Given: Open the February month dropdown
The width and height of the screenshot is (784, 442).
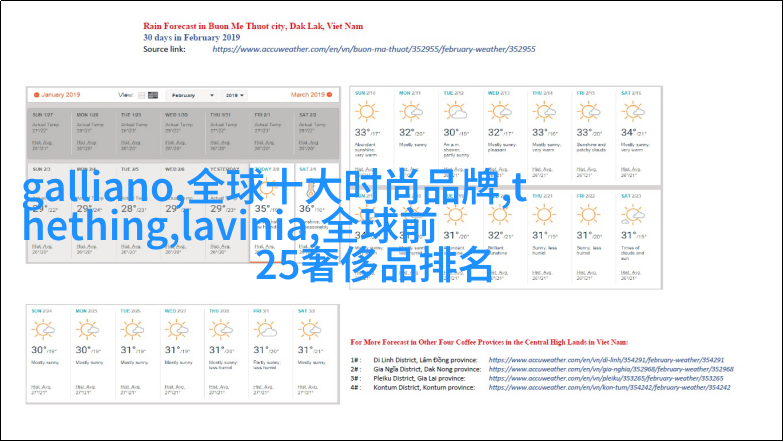Looking at the screenshot, I should click(x=192, y=95).
